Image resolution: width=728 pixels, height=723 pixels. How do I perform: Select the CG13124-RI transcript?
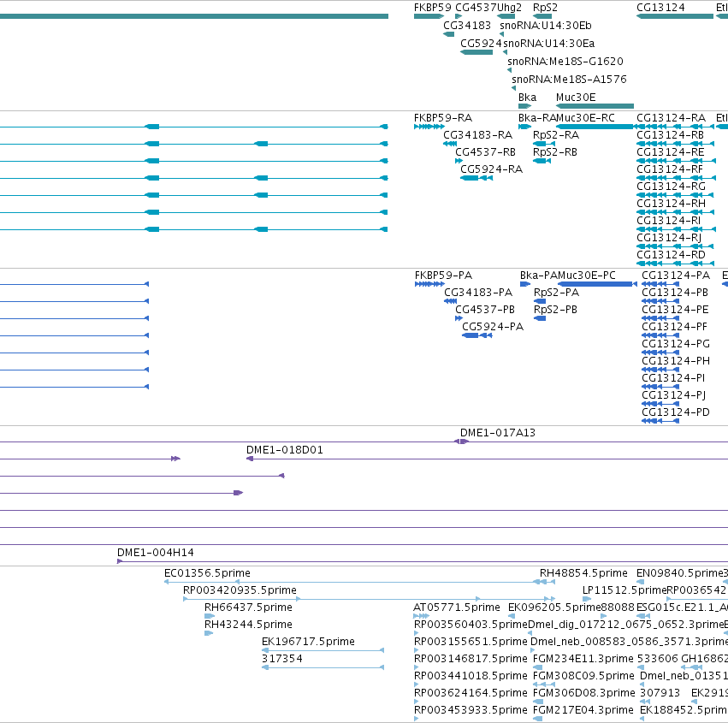(676, 229)
